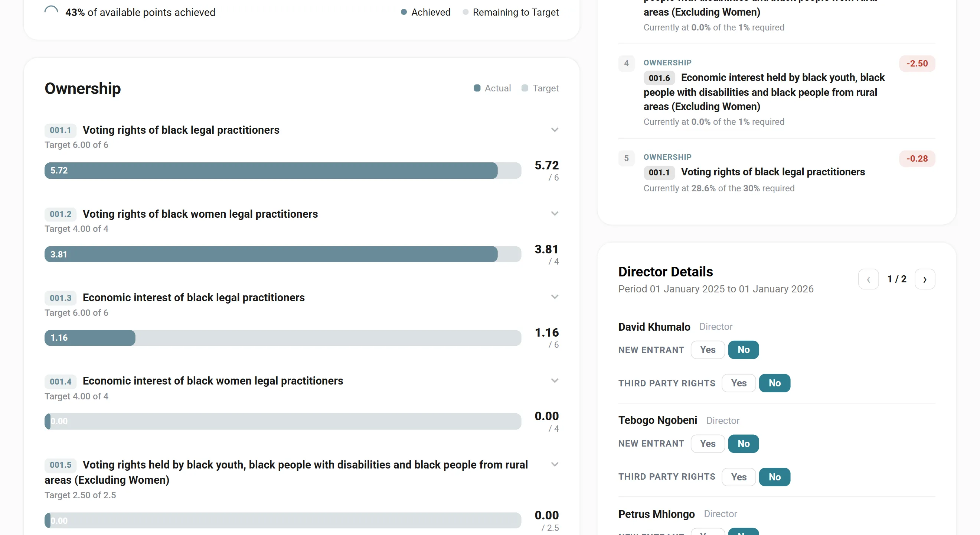Go to next page of Director Details
The height and width of the screenshot is (535, 980).
(925, 279)
